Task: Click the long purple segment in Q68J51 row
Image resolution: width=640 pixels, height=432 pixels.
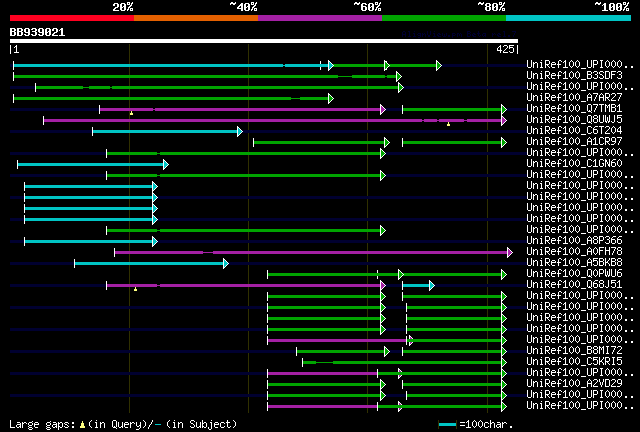Action: 246,286
